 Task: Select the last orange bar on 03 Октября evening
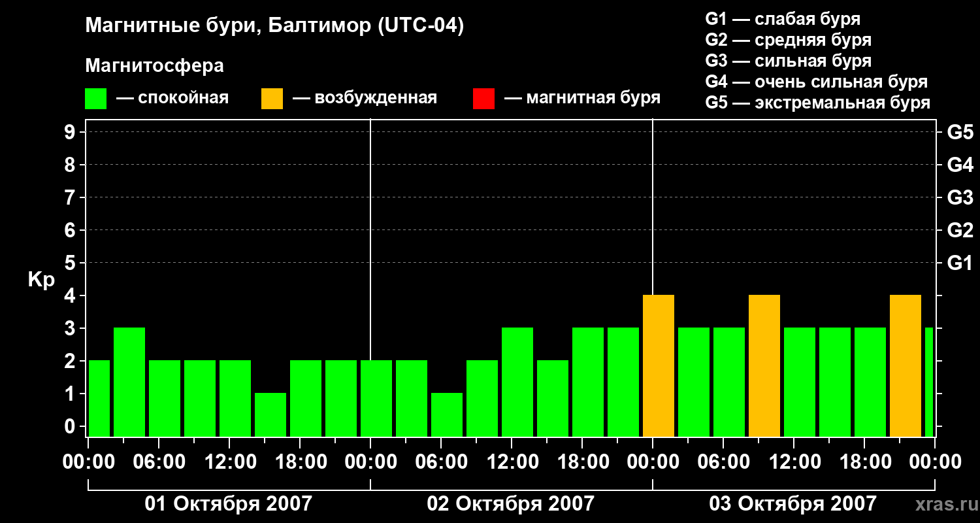point(906,366)
